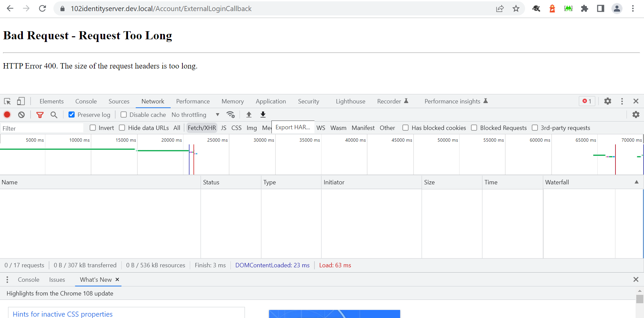Open the Recorder panel
Screen dimensions: 644x318
[392, 101]
